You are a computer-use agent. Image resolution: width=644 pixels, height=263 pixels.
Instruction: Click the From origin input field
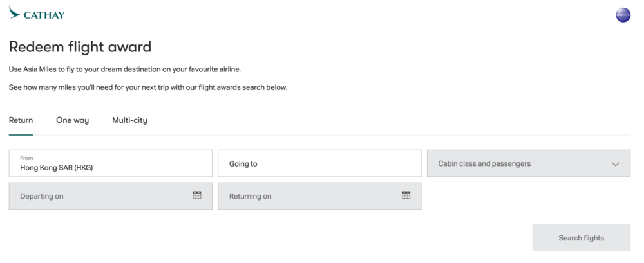(x=110, y=164)
